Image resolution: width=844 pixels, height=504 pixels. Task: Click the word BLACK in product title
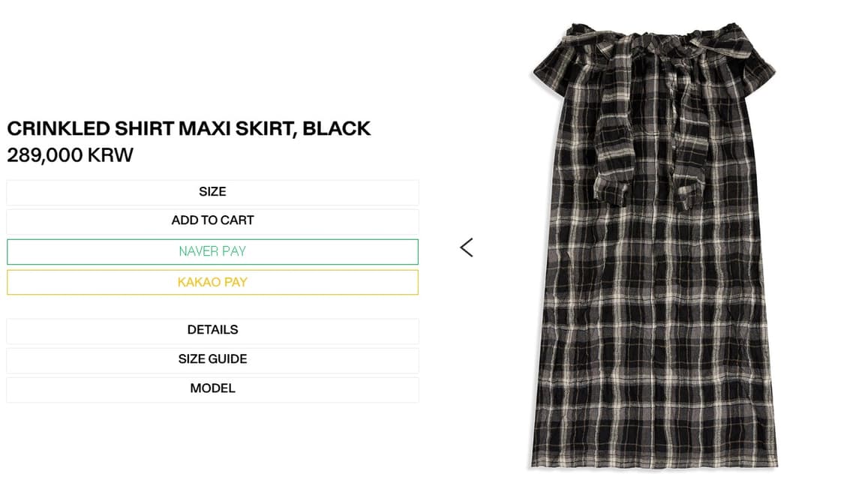click(x=336, y=128)
